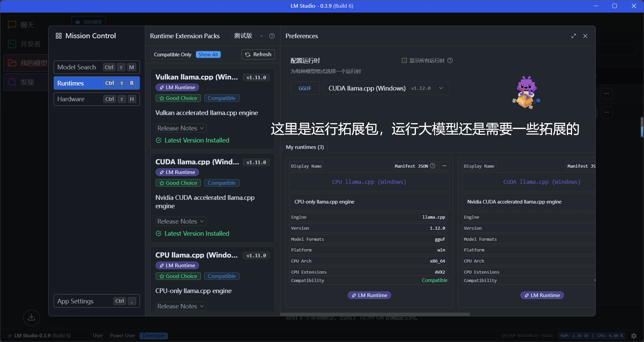Click Latest Version Installed under Vulkan pack
The height and width of the screenshot is (342, 644).
[193, 140]
